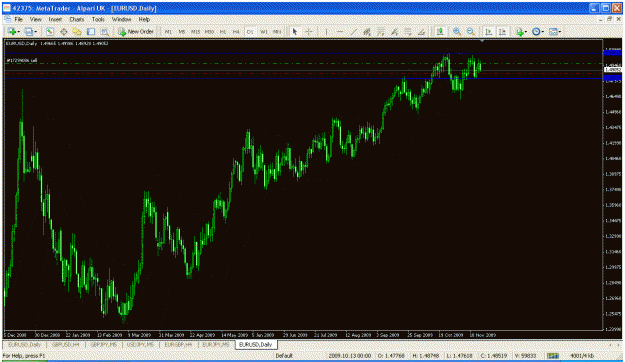Click the 'V: 59833' volume status entry
Screen dimensions: 625x362
tap(525, 356)
